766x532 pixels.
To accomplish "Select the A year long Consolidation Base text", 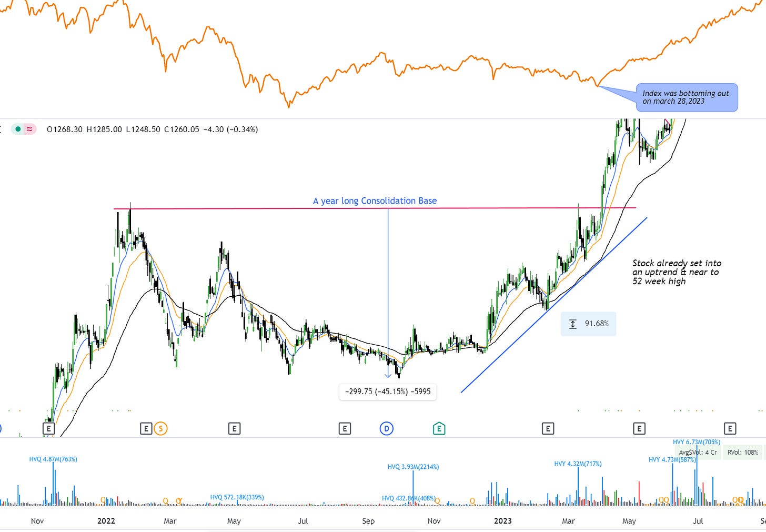I will click(x=375, y=200).
